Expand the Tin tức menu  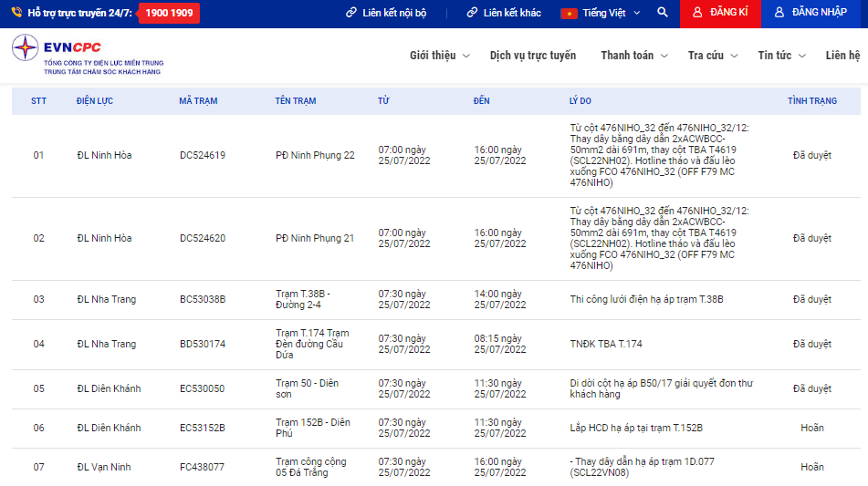(781, 56)
